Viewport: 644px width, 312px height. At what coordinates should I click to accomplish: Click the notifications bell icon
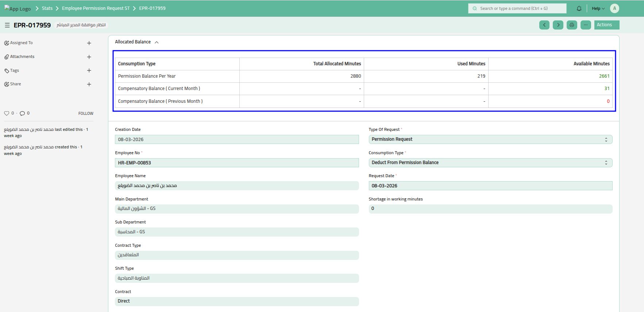579,8
